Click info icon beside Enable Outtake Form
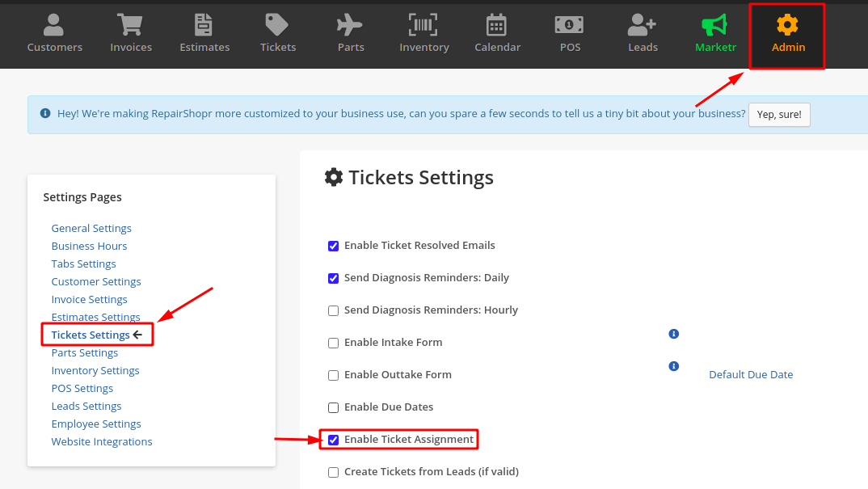This screenshot has height=489, width=868. pos(674,366)
